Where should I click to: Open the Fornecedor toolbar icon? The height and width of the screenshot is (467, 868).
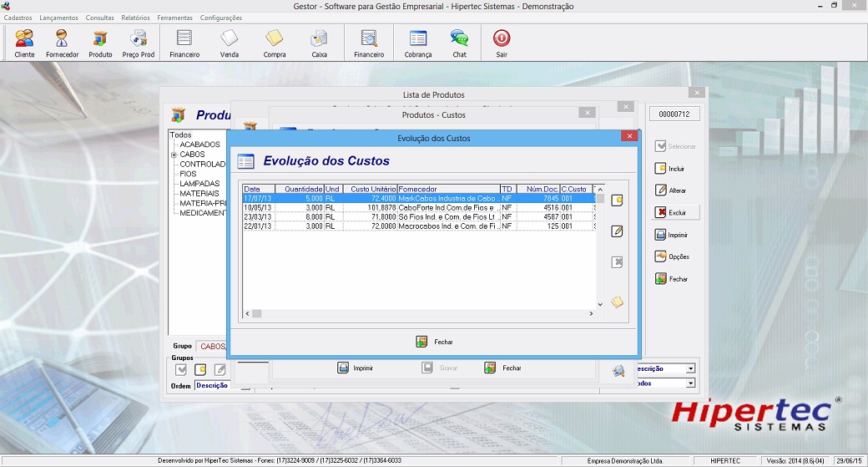click(62, 43)
